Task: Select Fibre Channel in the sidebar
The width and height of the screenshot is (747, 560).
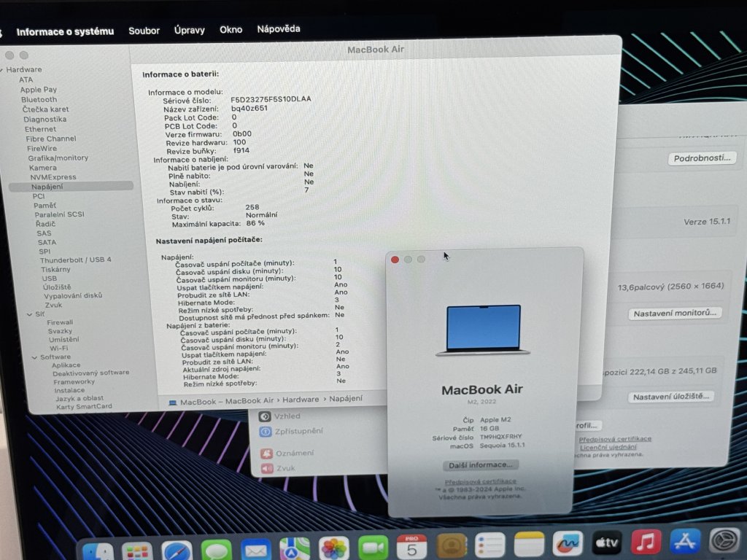Action: point(51,139)
